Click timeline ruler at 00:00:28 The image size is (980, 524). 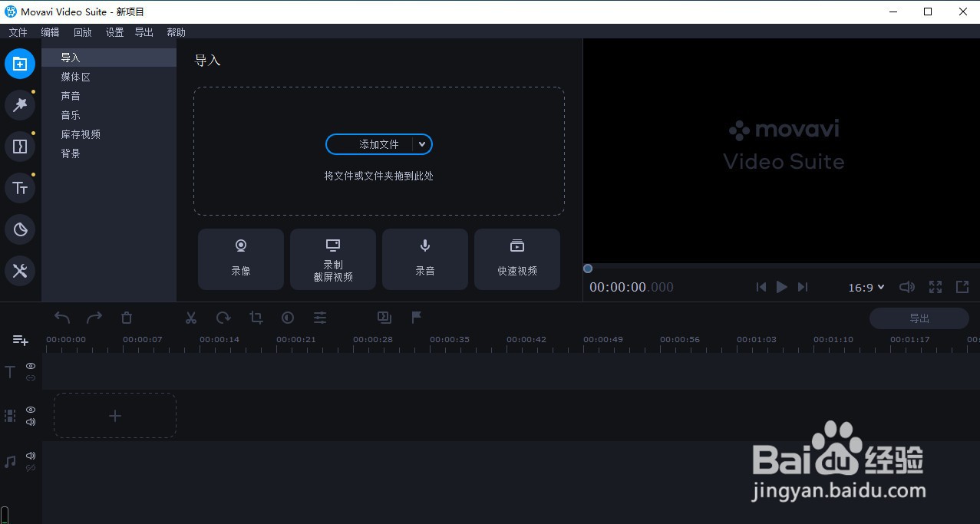pos(373,339)
